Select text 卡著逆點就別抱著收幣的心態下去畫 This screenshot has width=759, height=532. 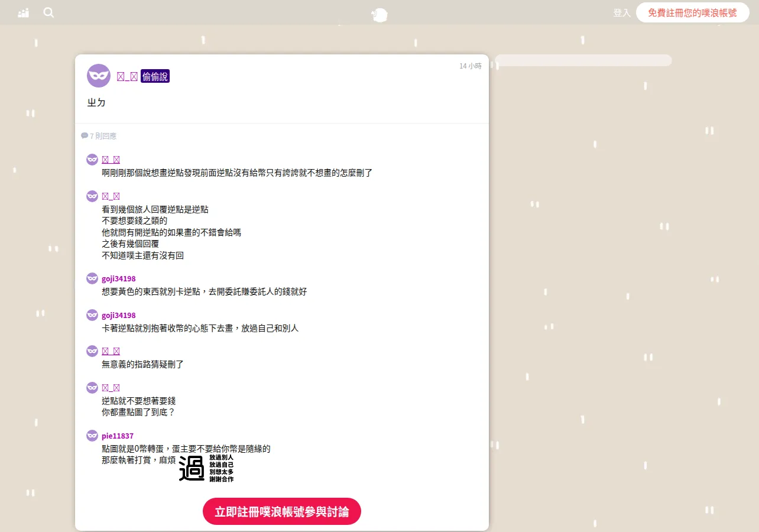pyautogui.click(x=168, y=328)
